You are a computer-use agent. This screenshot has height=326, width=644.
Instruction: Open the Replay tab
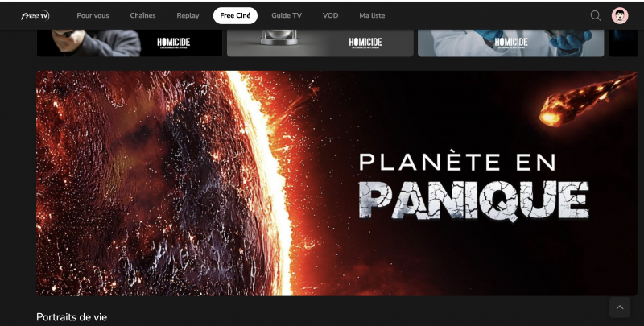(188, 15)
